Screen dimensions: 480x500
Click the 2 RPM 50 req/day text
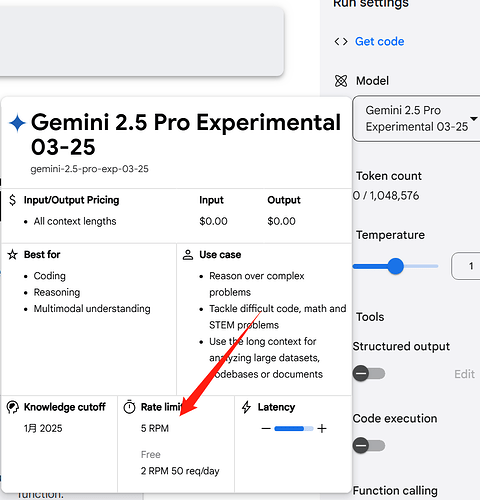[x=180, y=471]
